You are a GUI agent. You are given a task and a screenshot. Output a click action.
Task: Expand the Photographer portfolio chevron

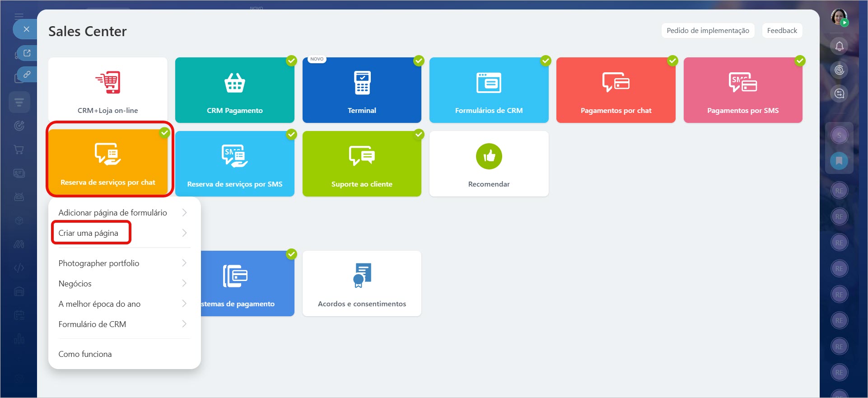pyautogui.click(x=184, y=263)
